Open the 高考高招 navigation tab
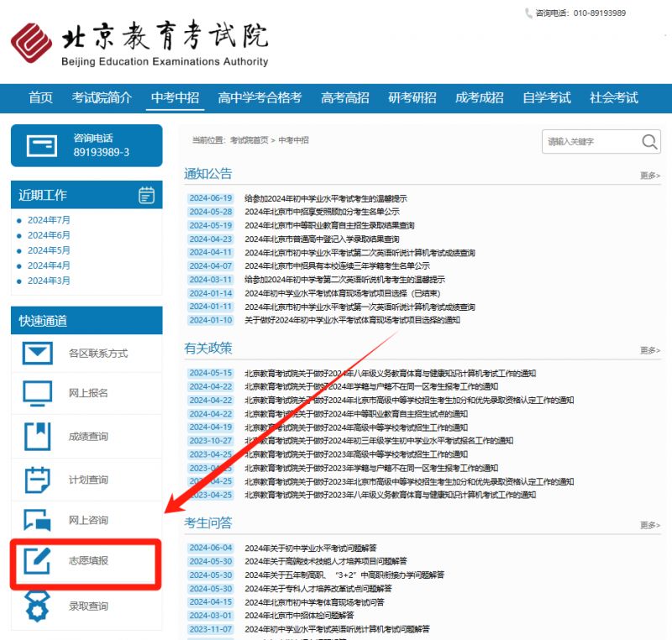The image size is (672, 640). coord(345,97)
